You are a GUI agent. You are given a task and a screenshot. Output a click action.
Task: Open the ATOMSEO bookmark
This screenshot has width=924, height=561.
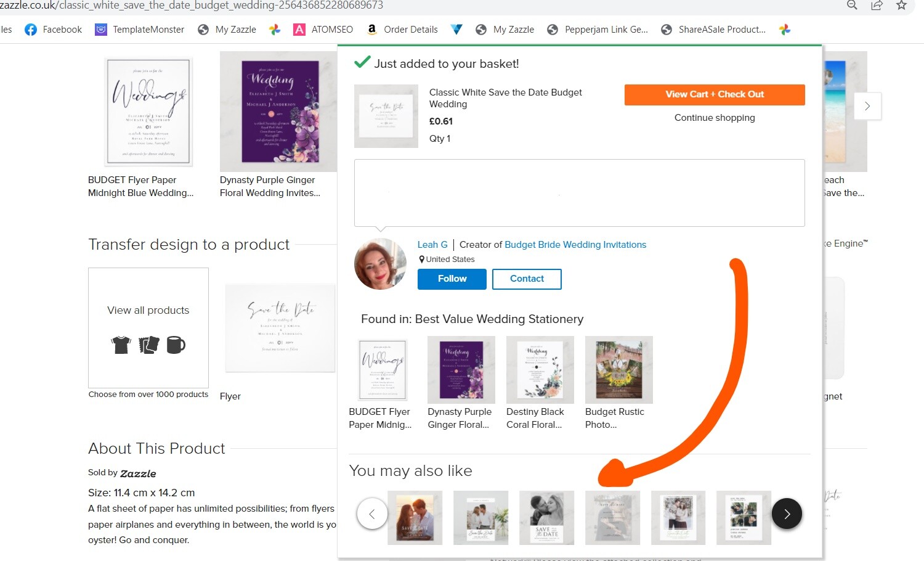pos(323,30)
